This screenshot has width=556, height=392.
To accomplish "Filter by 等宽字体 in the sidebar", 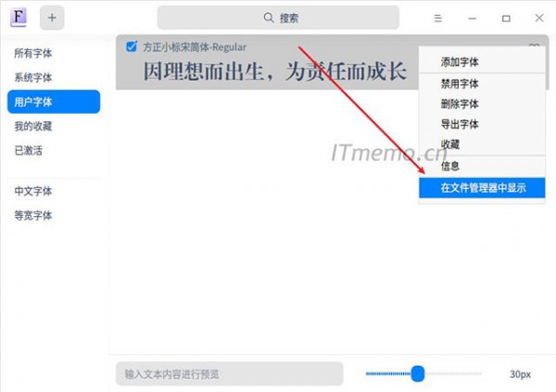I will tap(54, 215).
